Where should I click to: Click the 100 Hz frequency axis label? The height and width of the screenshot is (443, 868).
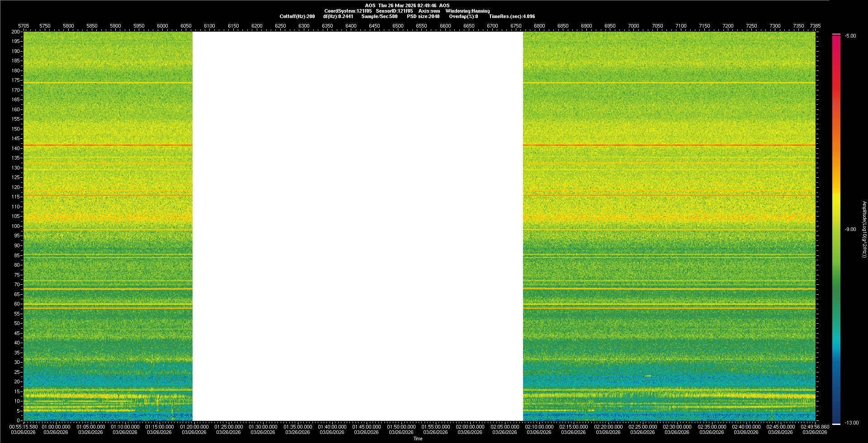pyautogui.click(x=16, y=226)
